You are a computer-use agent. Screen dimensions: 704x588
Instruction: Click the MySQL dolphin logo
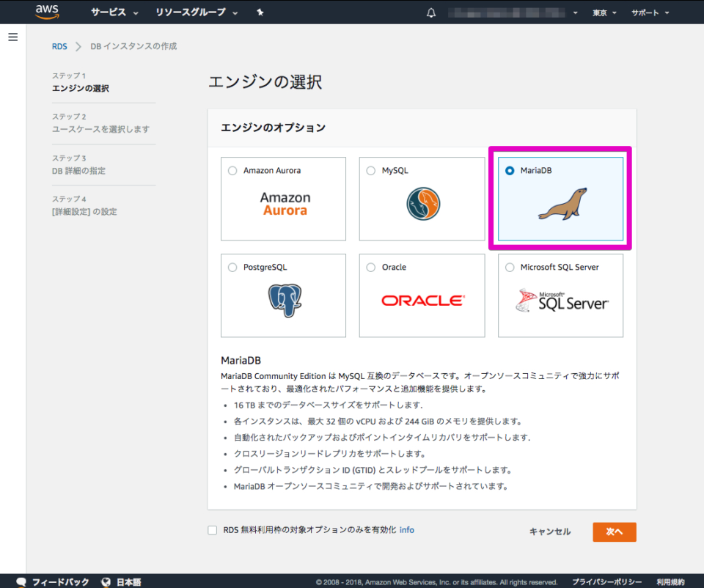[x=422, y=204]
